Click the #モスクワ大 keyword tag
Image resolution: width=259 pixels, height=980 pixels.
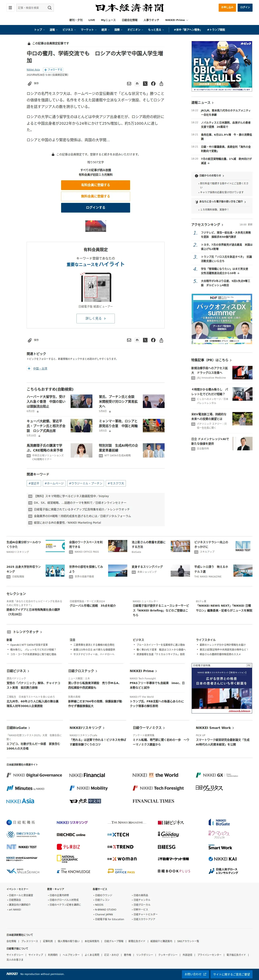[116, 484]
